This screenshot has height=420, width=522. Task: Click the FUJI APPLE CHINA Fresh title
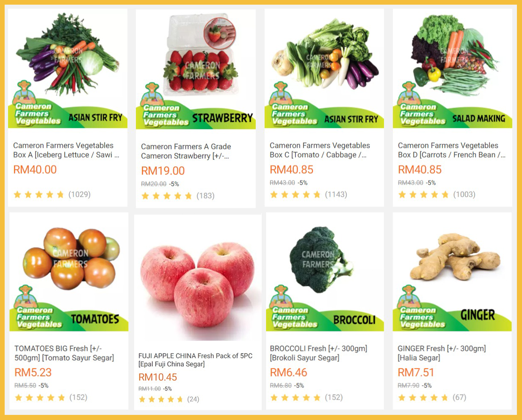(x=196, y=360)
